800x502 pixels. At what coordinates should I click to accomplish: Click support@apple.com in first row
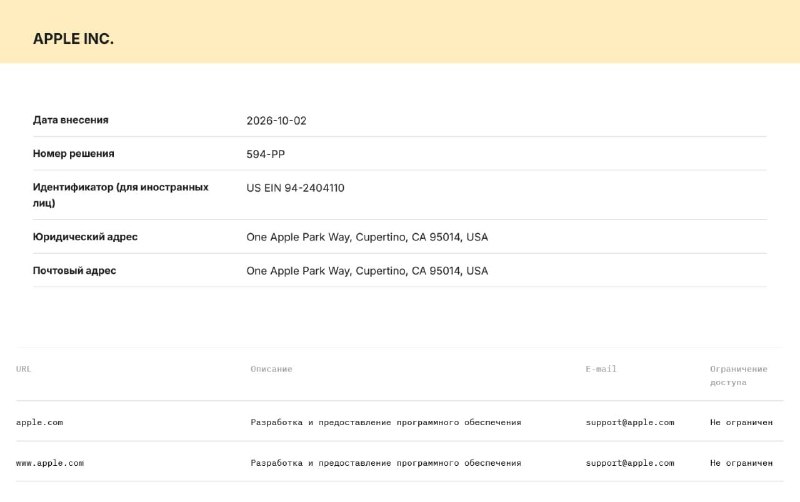tap(630, 422)
